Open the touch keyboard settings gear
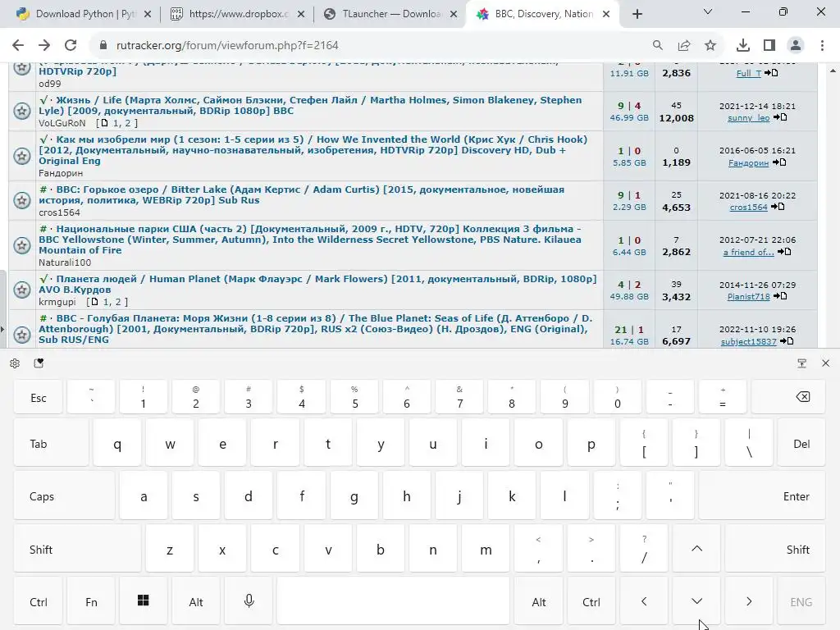The image size is (840, 630). pyautogui.click(x=15, y=363)
